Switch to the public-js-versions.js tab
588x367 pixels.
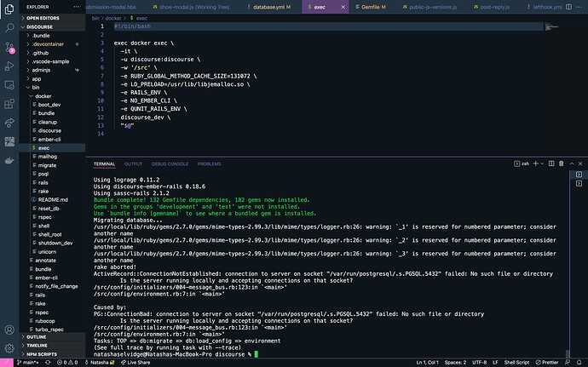coord(429,7)
